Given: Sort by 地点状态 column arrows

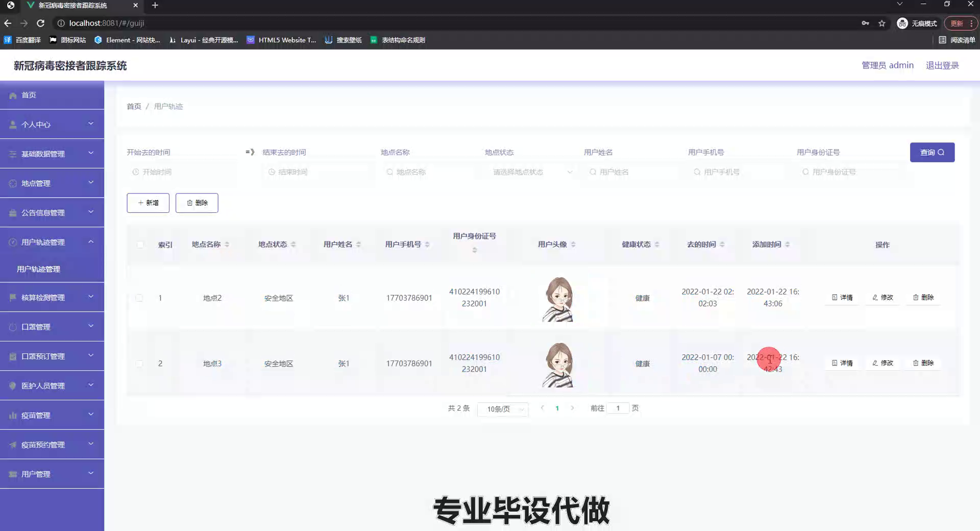Looking at the screenshot, I should pyautogui.click(x=293, y=245).
